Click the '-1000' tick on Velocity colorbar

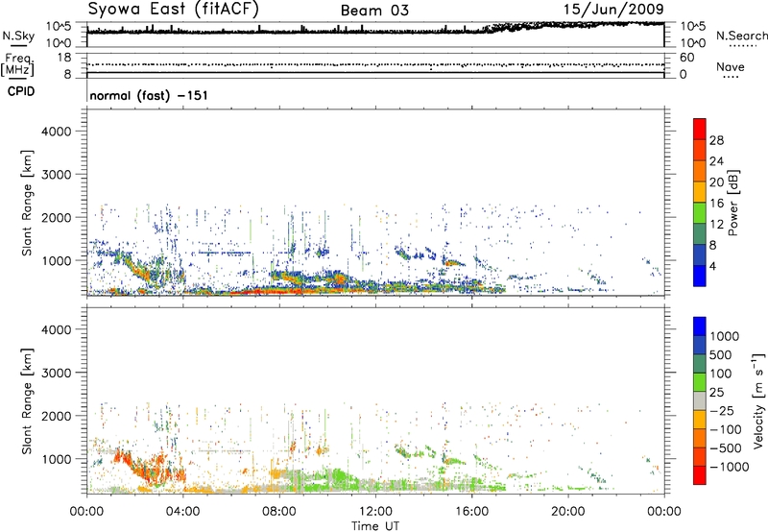click(729, 467)
